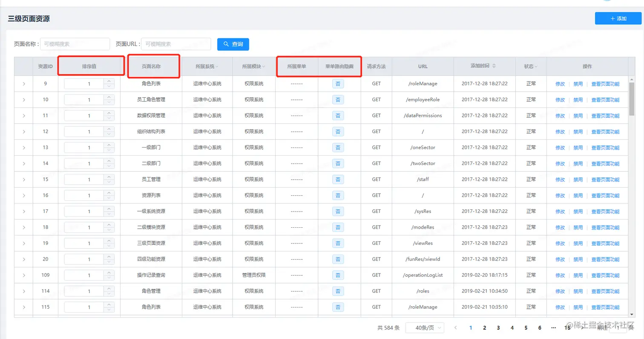Viewport: 644px width, 339px height.
Task: Increase sort value for 一级部门 row
Action: tap(109, 145)
